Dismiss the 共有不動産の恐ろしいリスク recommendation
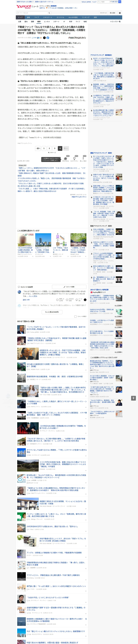138x644 pixels. (x=86, y=546)
